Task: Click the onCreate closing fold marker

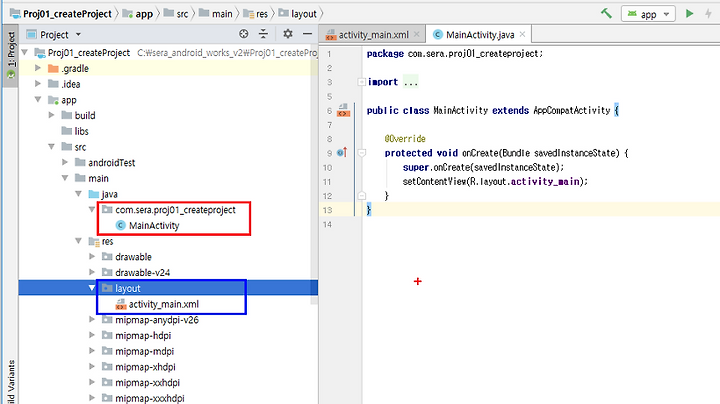Action: tap(361, 196)
